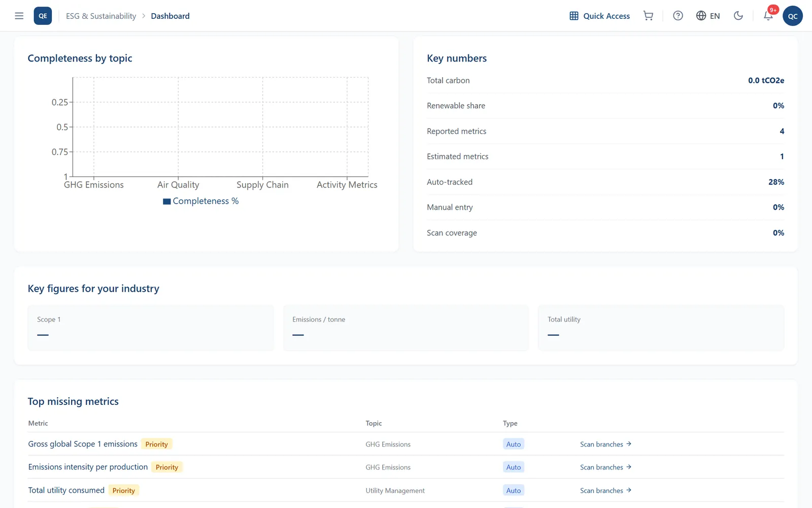Open the help question mark icon
Viewport: 812px width, 508px height.
(x=678, y=16)
